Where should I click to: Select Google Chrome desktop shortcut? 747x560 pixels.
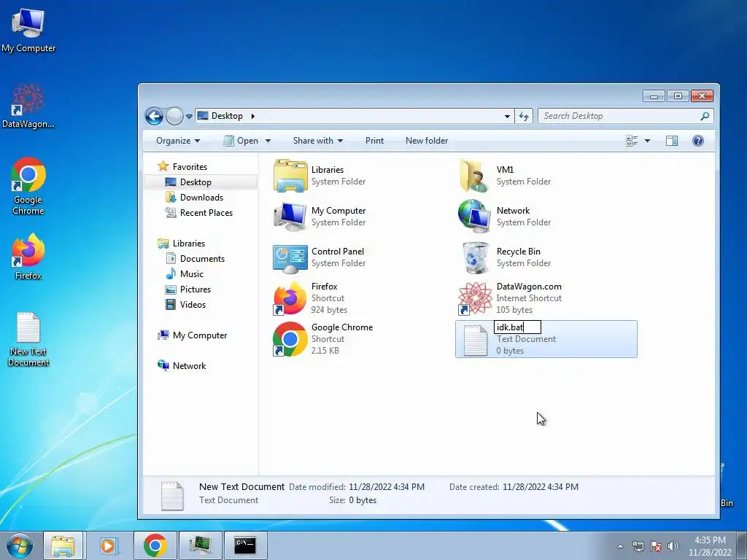tap(28, 186)
